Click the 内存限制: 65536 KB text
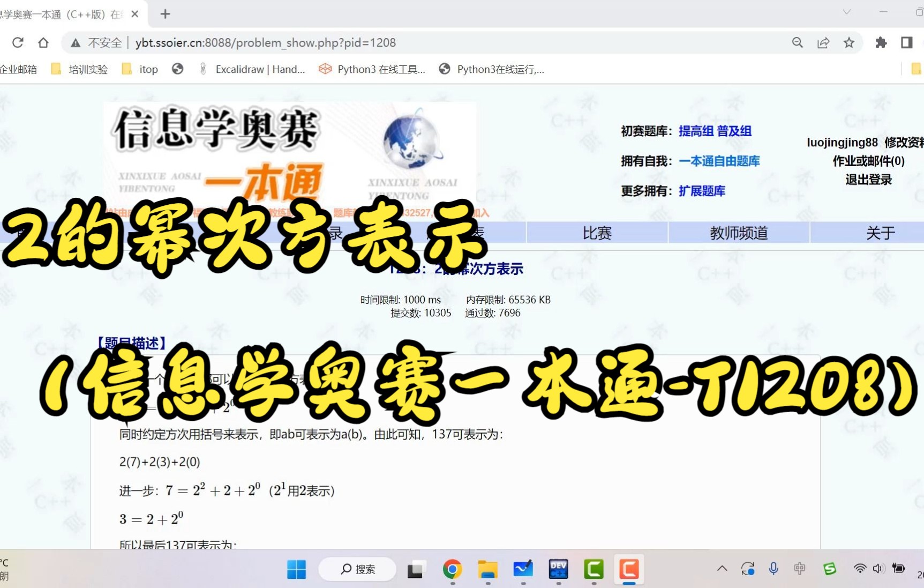 [x=508, y=300]
